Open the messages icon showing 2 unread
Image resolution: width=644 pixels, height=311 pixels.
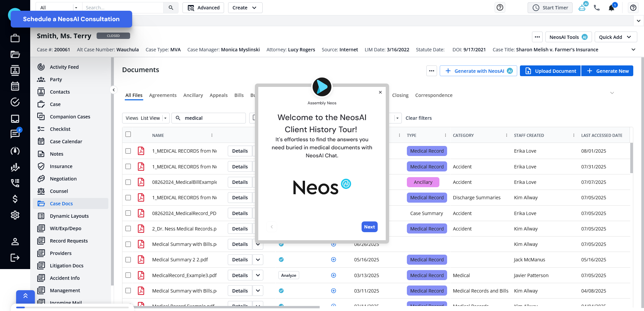15,134
